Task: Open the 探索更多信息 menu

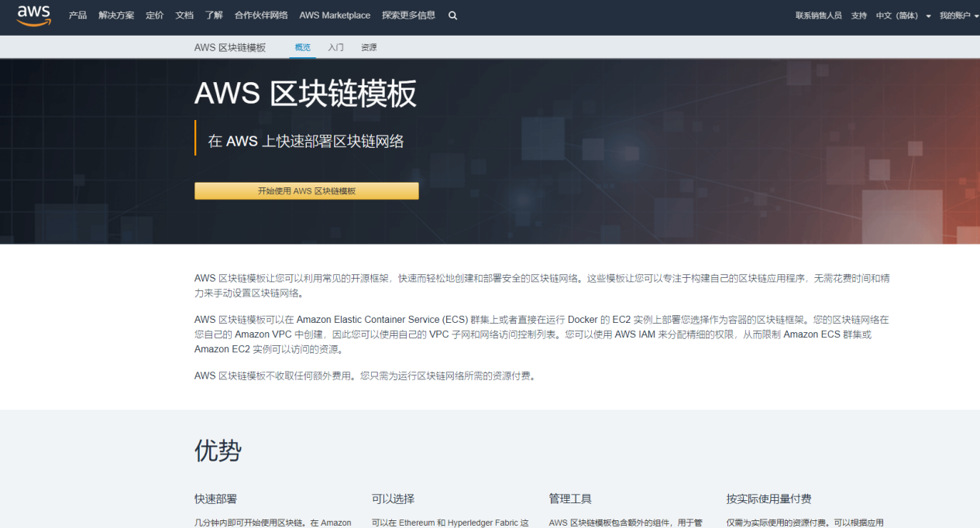Action: pyautogui.click(x=408, y=15)
